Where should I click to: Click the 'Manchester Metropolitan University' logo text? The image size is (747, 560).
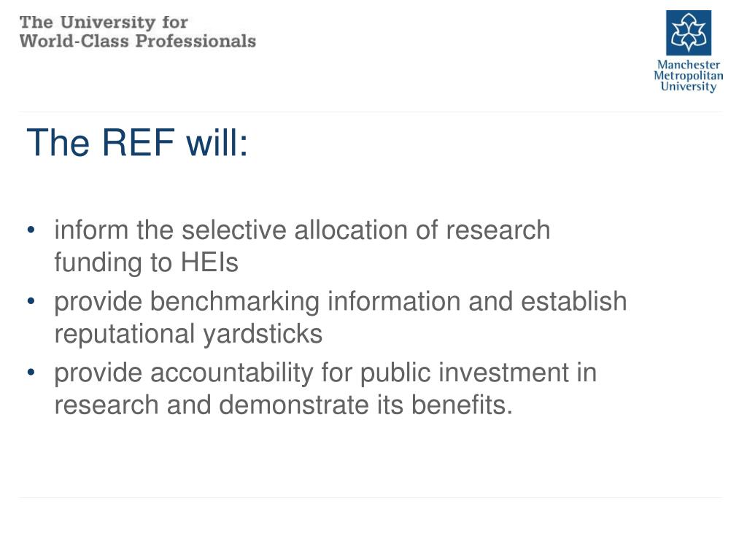click(689, 76)
